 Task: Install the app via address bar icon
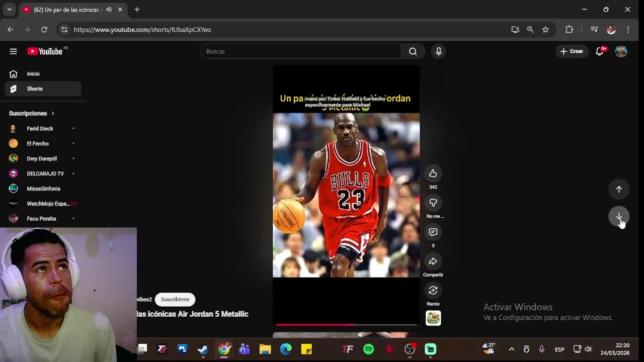pos(515,30)
